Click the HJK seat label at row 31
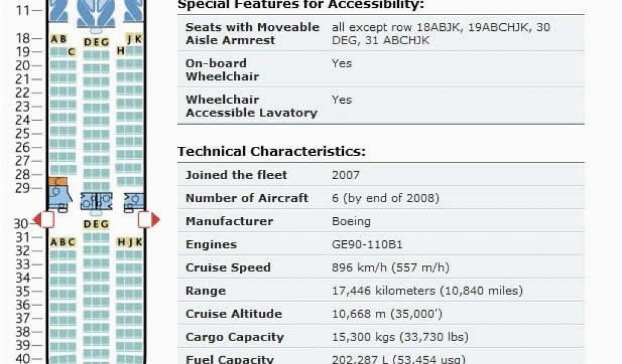 pos(129,242)
